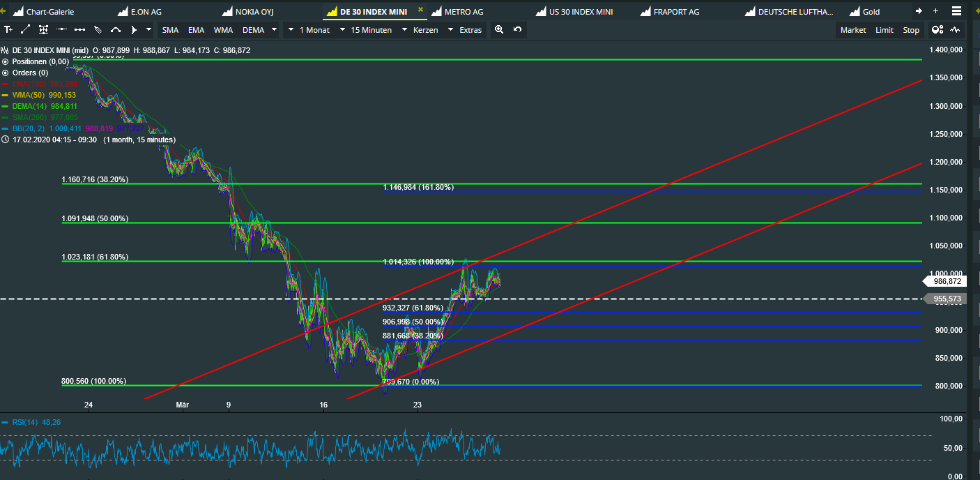Open the more drawing tools dropdown arrow
Screen dimensions: 980x480
click(148, 29)
